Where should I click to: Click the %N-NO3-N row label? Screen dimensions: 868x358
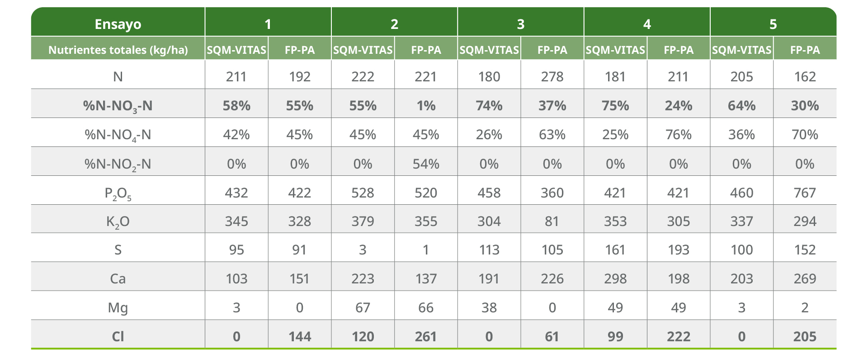[x=118, y=106]
